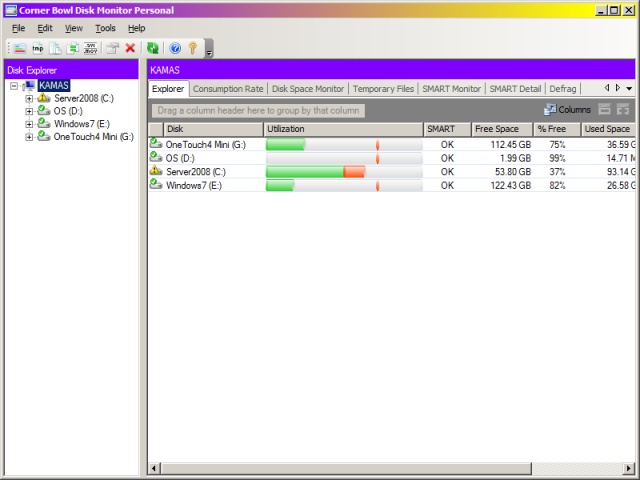Image resolution: width=640 pixels, height=480 pixels.
Task: Click the Columns button
Action: point(567,109)
